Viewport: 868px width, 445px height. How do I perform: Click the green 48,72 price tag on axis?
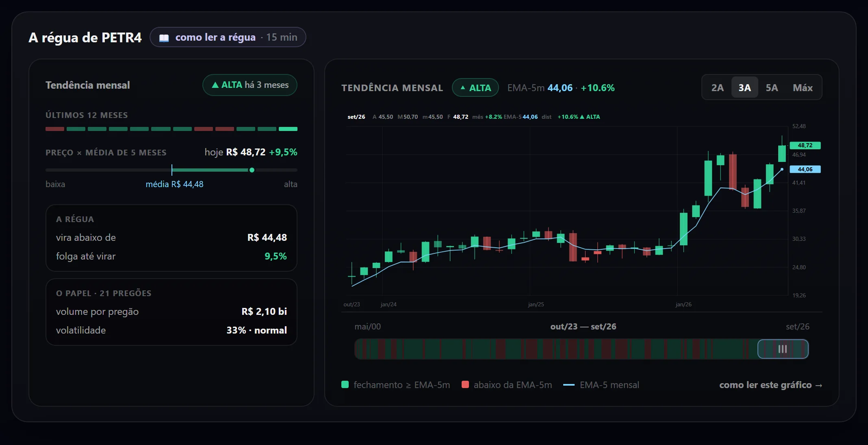tap(805, 145)
